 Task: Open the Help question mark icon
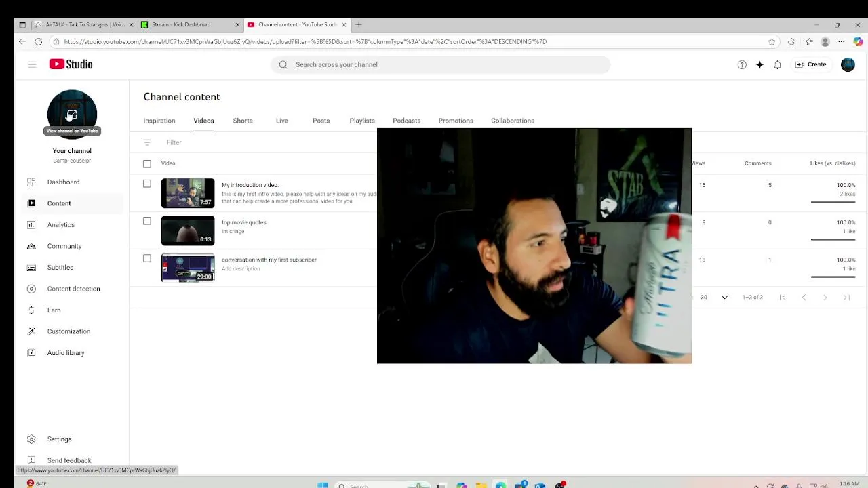pos(742,64)
